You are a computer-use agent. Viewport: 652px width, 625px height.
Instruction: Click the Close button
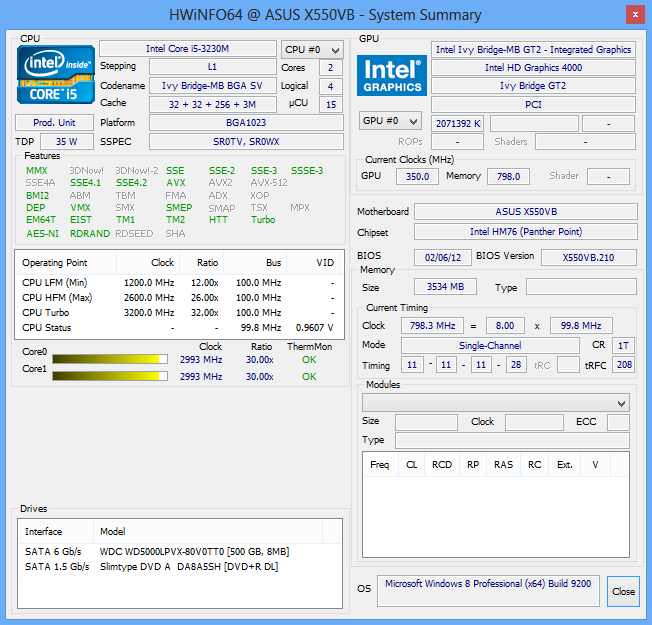(x=623, y=591)
